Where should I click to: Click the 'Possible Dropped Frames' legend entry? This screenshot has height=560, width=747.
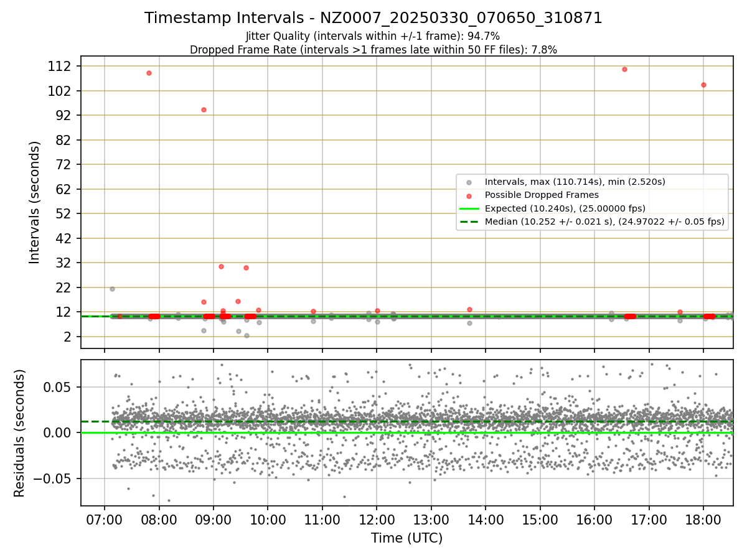[x=542, y=195]
